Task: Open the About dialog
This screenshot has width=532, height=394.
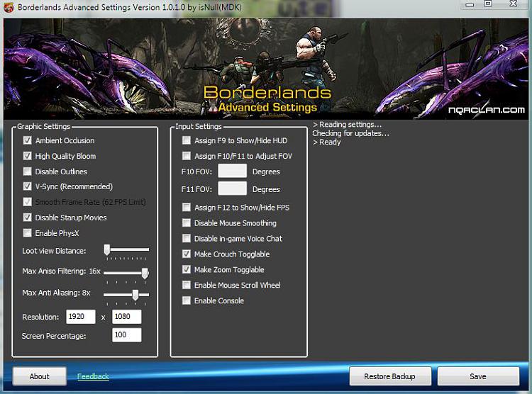Action: (39, 376)
